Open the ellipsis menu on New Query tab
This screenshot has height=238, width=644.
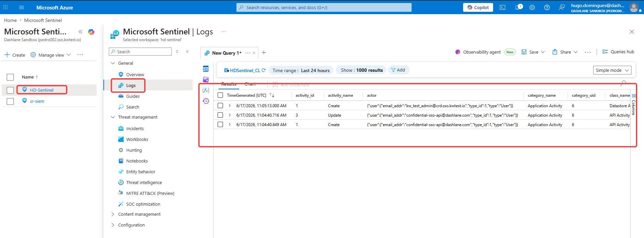(248, 53)
